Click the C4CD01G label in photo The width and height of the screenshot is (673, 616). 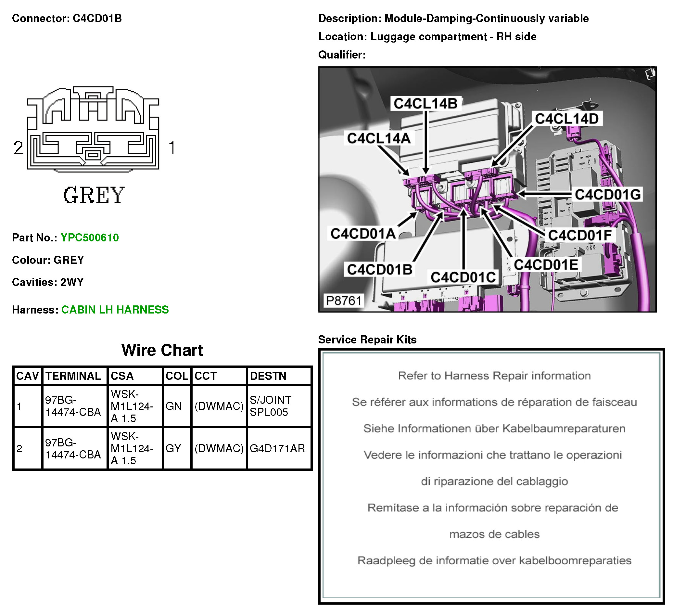pyautogui.click(x=608, y=195)
